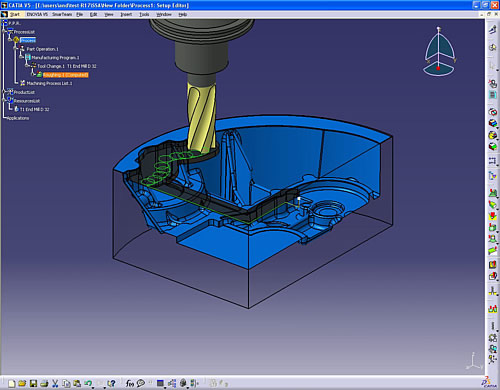
Task: Open the Insert menu
Action: [126, 14]
